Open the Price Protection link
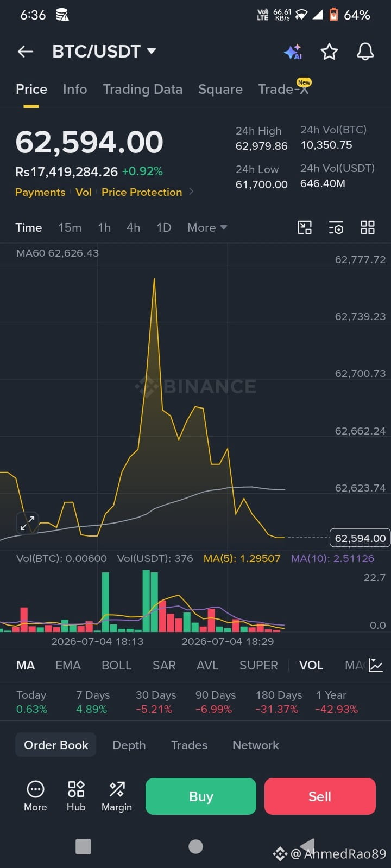The width and height of the screenshot is (391, 868). (142, 192)
